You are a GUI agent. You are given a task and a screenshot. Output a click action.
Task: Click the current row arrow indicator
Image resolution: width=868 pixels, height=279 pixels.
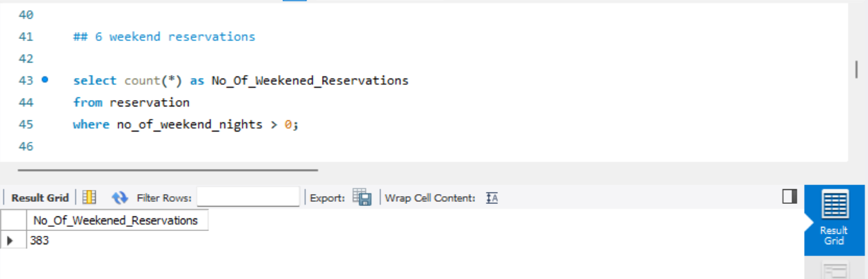pyautogui.click(x=10, y=241)
